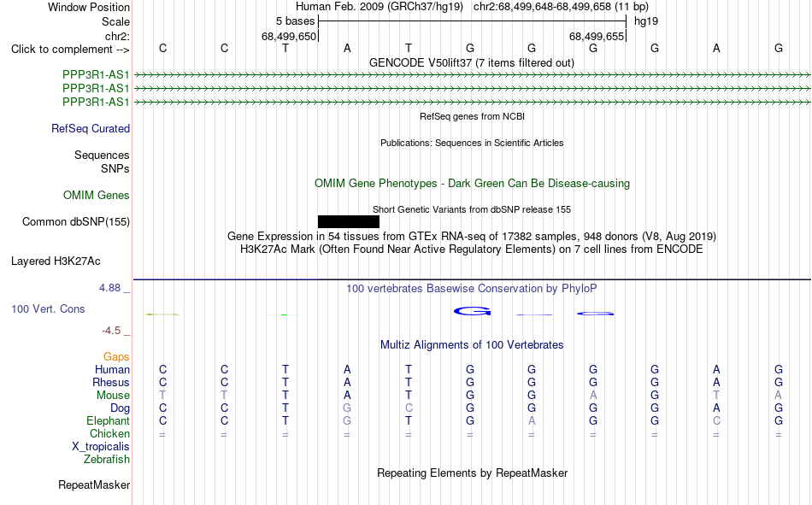Click the Chicken species label

109,433
